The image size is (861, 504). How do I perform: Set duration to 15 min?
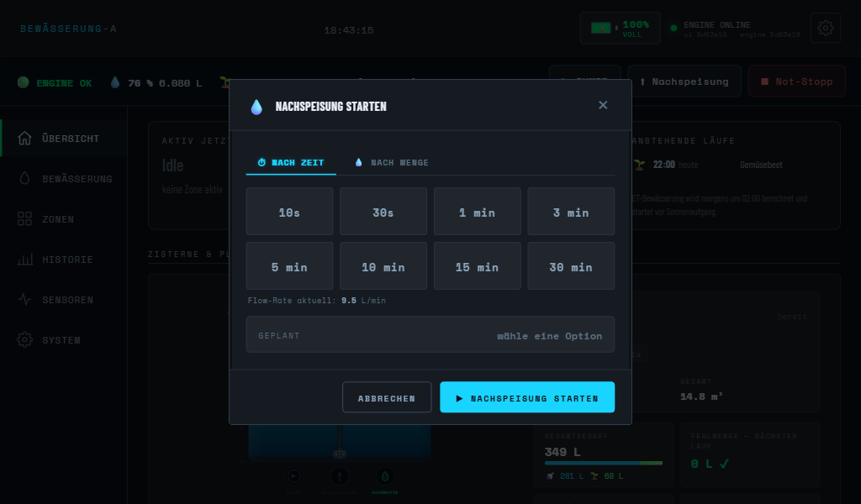pyautogui.click(x=478, y=266)
